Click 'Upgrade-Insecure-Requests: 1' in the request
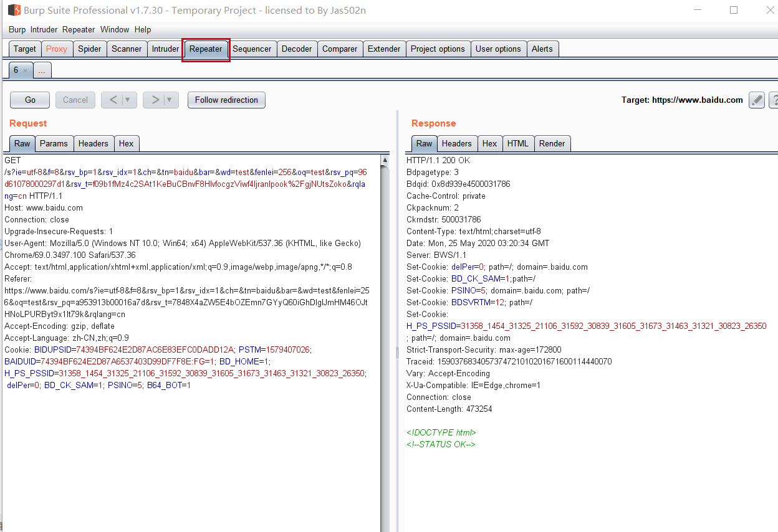The image size is (778, 532). [x=59, y=231]
